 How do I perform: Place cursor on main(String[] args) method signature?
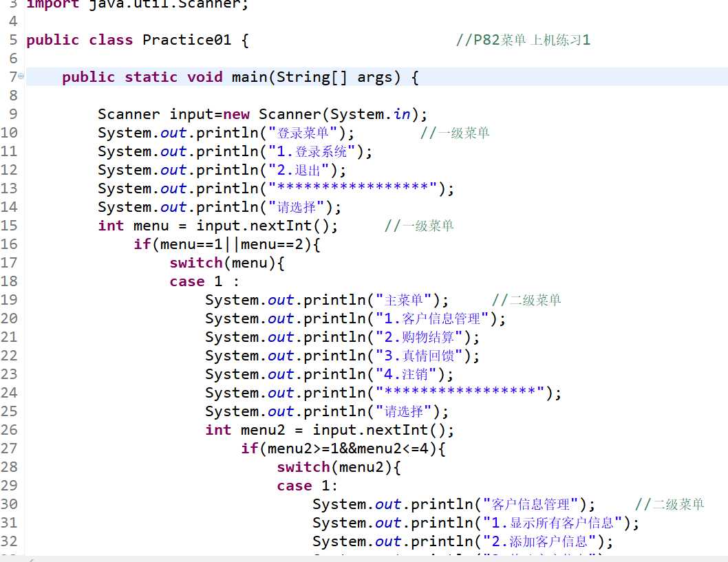[x=316, y=77]
